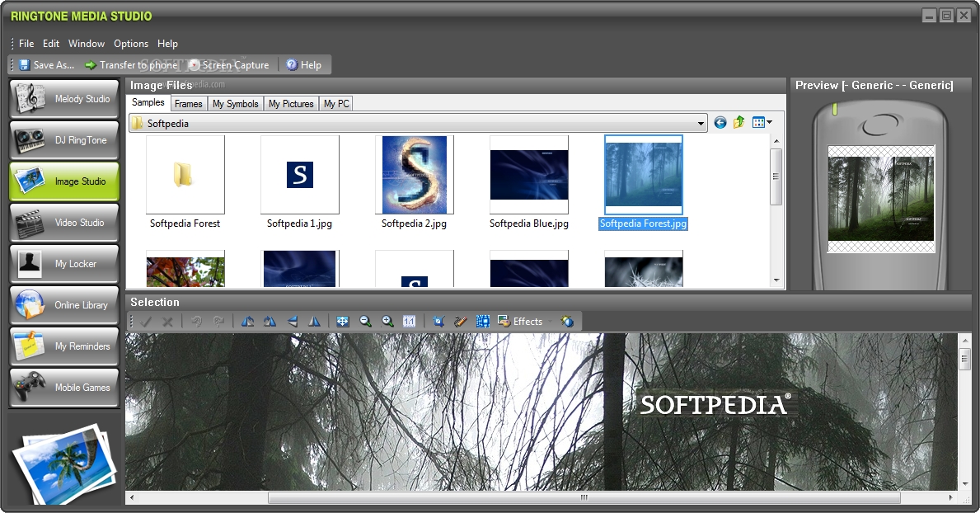Expand the Effects dropdown arrow
Screen dimensions: 980x513
pyautogui.click(x=550, y=322)
